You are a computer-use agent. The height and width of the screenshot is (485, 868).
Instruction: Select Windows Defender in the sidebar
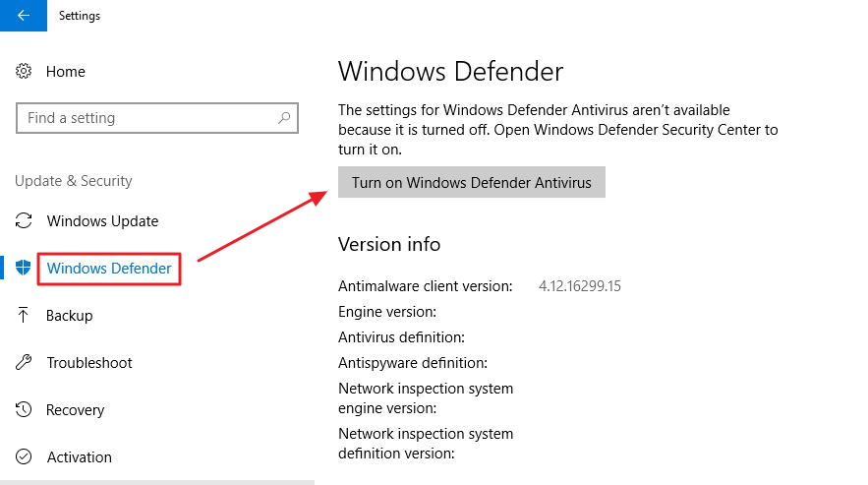(109, 269)
